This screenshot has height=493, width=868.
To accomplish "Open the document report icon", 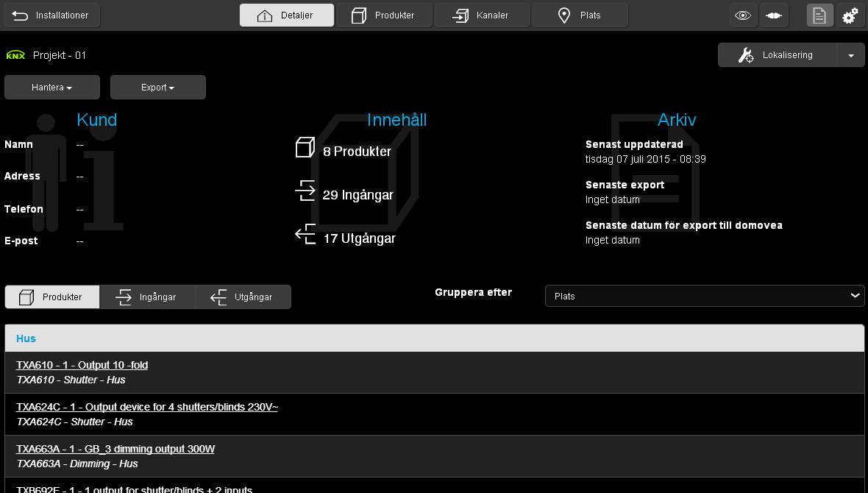I will point(819,15).
